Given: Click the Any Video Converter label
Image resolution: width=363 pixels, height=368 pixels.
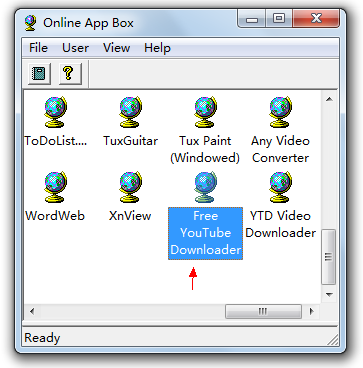Looking at the screenshot, I should (x=280, y=149).
